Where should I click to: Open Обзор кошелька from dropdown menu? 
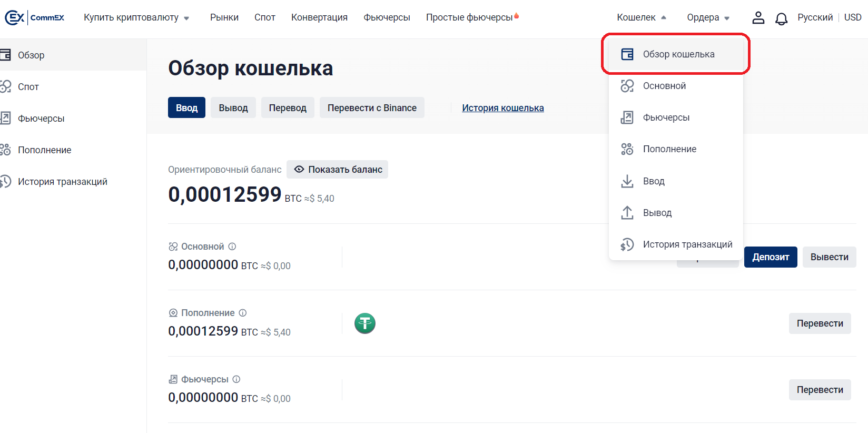coord(678,54)
